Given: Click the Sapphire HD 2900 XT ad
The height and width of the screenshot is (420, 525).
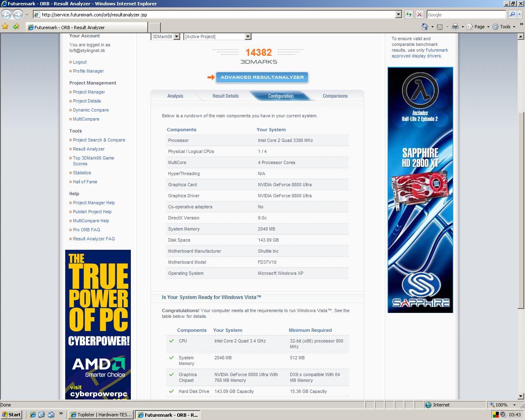Looking at the screenshot, I should [x=420, y=190].
